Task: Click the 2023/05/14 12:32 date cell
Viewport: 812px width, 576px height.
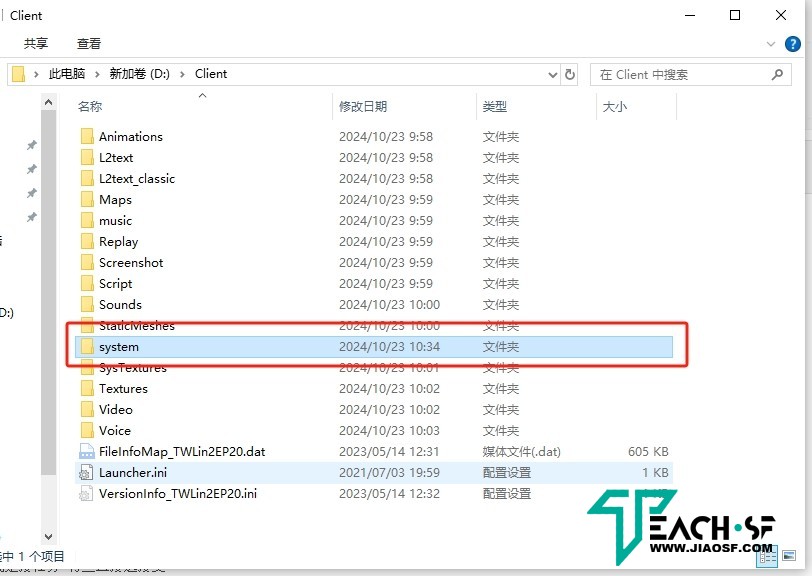Action: [389, 494]
